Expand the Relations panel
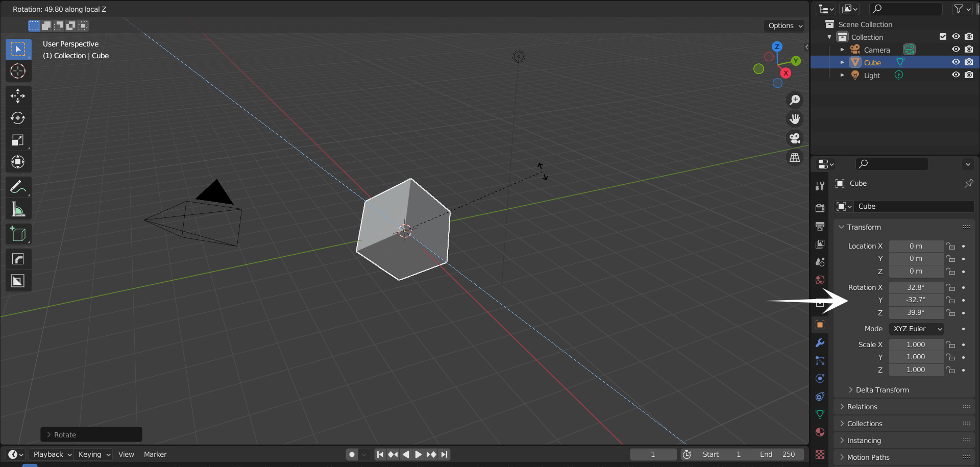This screenshot has width=980, height=467. tap(904, 407)
